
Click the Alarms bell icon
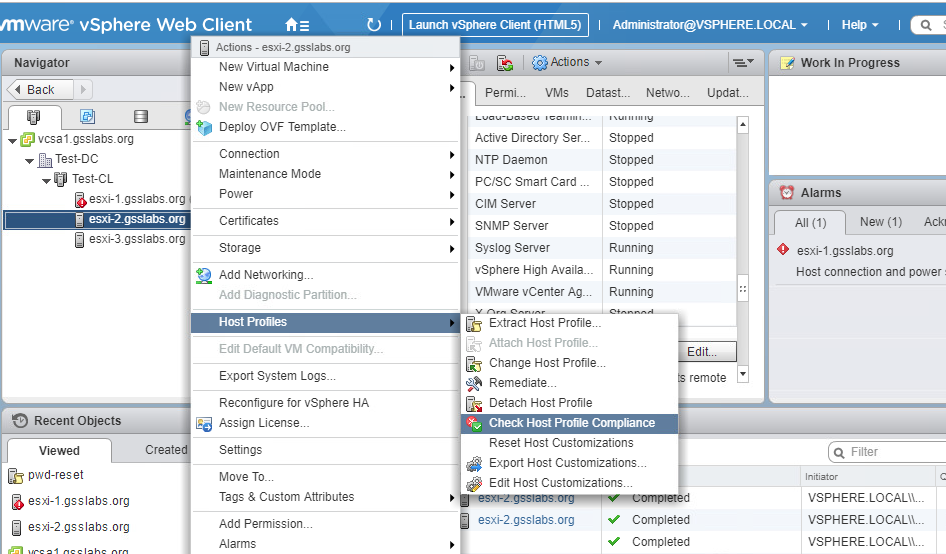(787, 193)
